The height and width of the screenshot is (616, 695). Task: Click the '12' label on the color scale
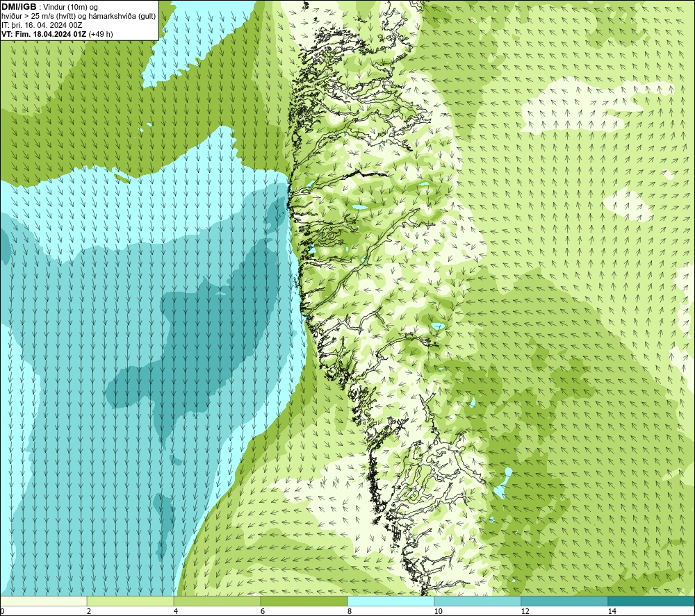pos(525,611)
